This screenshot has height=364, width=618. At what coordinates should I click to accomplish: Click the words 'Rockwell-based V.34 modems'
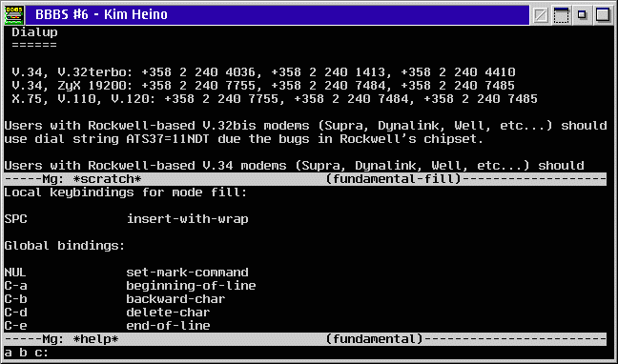pyautogui.click(x=187, y=166)
